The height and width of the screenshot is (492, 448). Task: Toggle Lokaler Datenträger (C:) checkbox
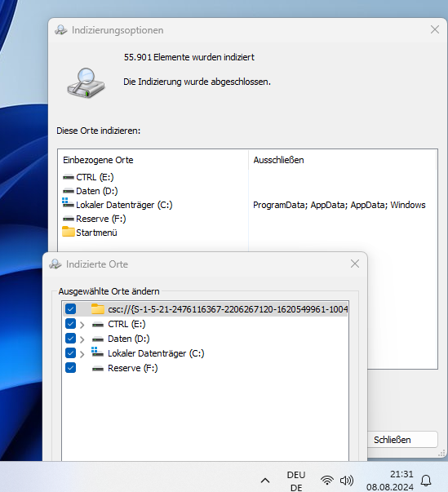(x=71, y=353)
